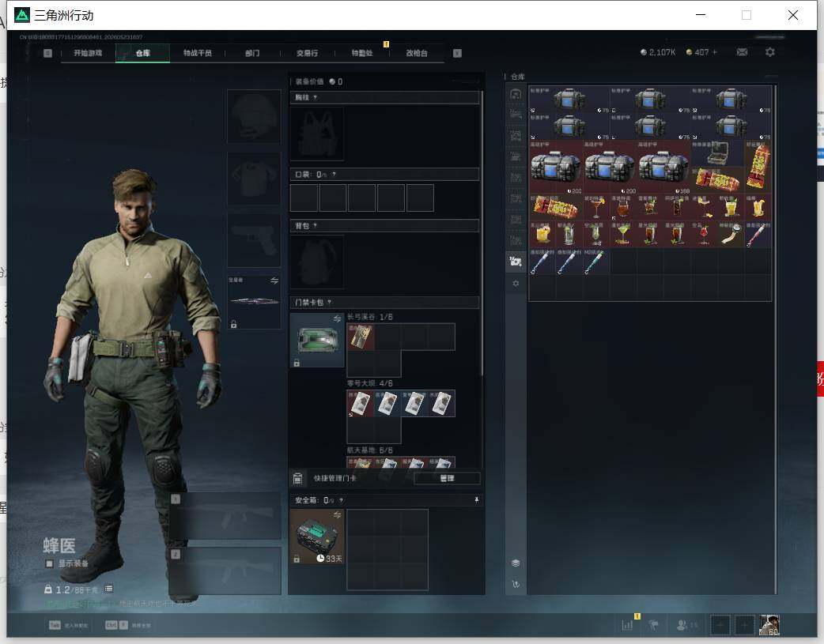824x644 pixels.
Task: Click the empty primary weapon slot 1
Action: click(225, 516)
